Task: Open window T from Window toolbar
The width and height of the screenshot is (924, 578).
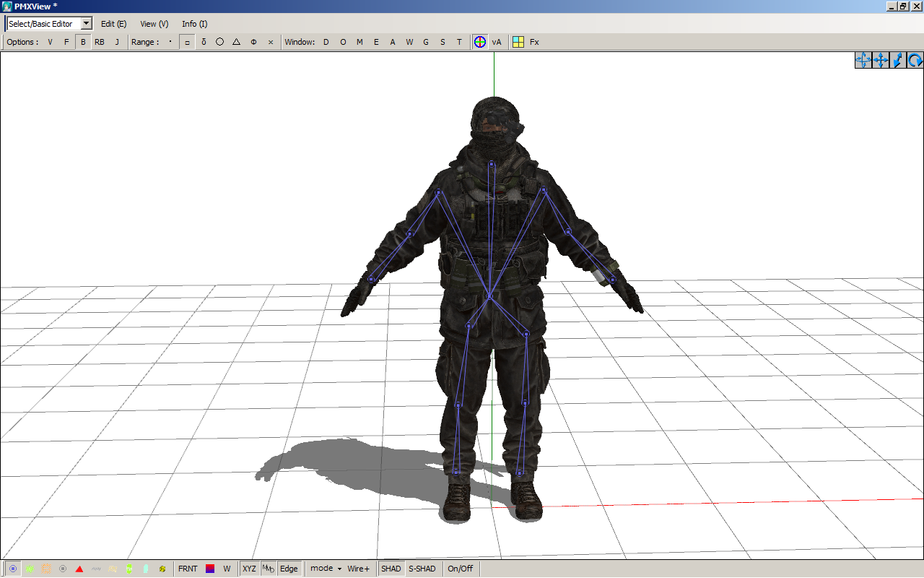Action: [459, 42]
